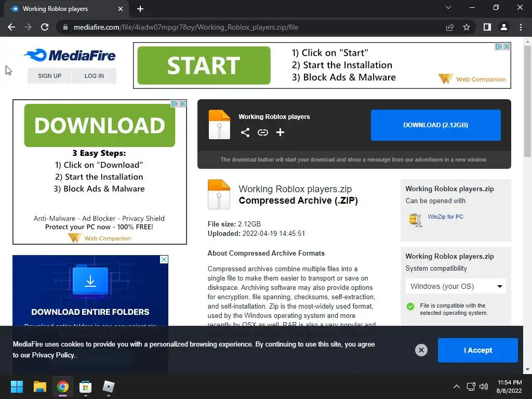Image resolution: width=532 pixels, height=399 pixels.
Task: Click the network icon in system tray
Action: click(471, 387)
